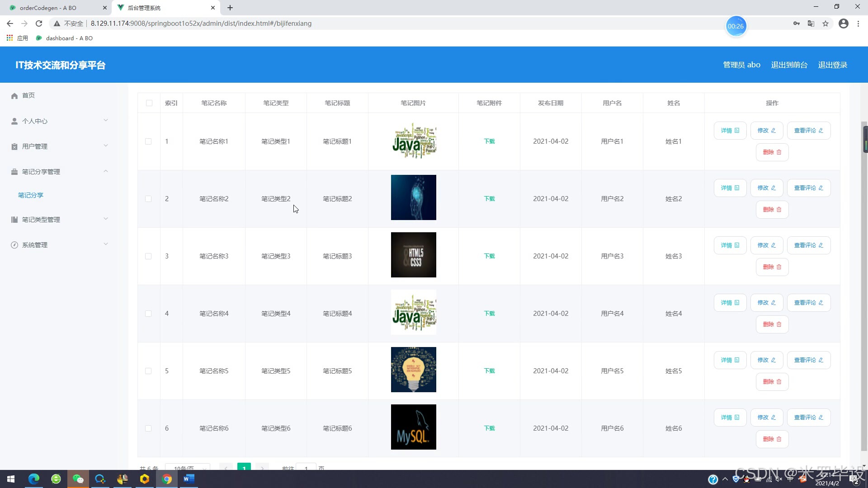Click 修改 for 笔记名称2
Screen dimensions: 868x488
coord(767,188)
